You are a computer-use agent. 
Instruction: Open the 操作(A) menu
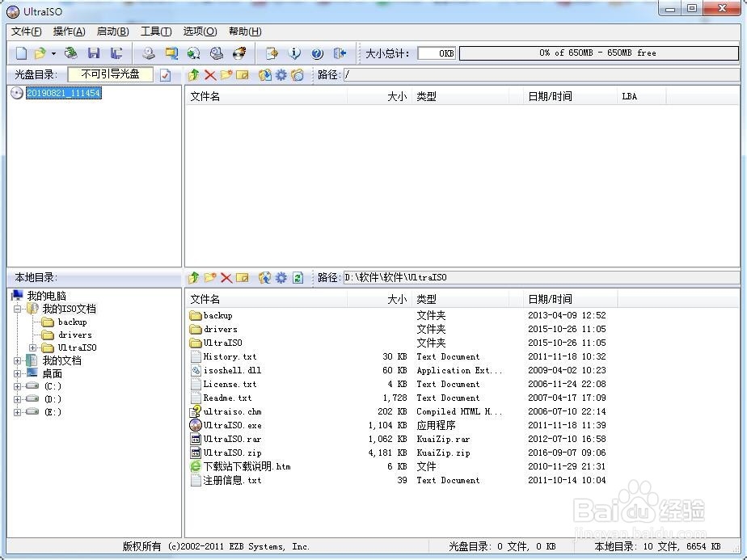coord(69,32)
